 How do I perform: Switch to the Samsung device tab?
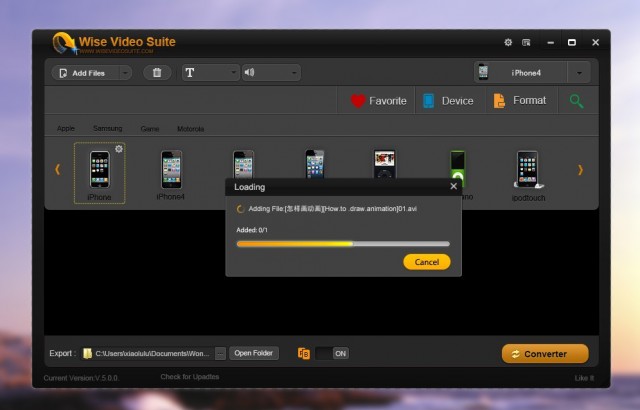(x=107, y=129)
